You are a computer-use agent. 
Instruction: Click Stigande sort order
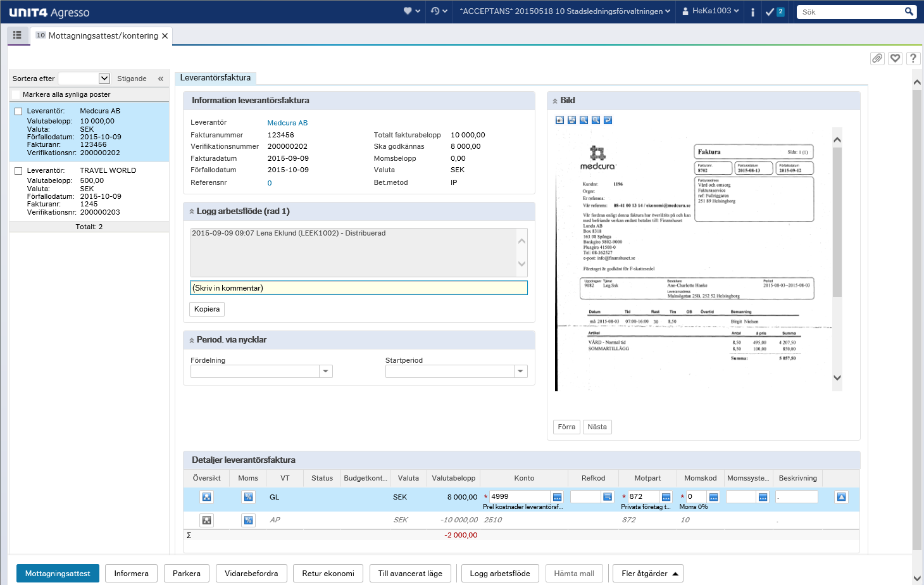tap(132, 79)
